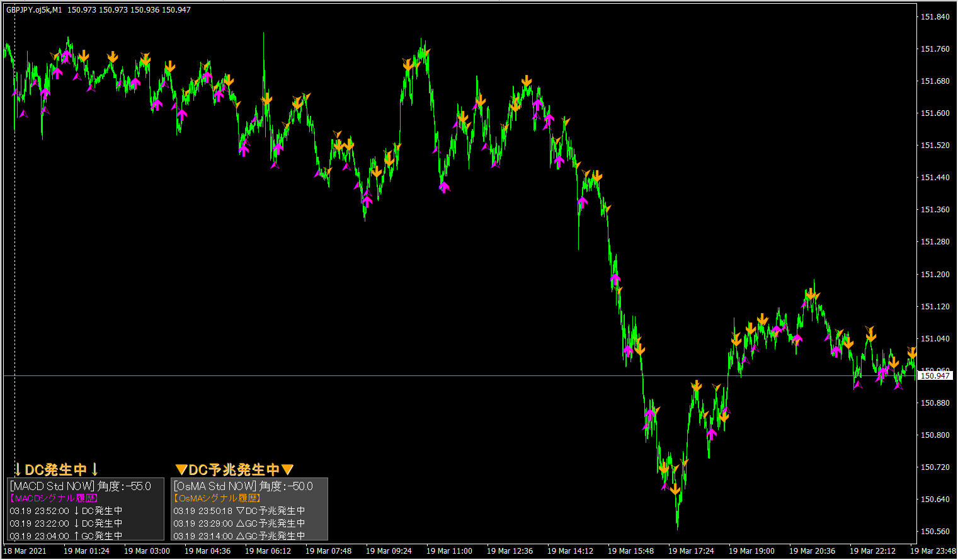Screen dimensions: 958x560
Task: Click the '19 Mar 17:24' time axis label
Action: point(691,551)
